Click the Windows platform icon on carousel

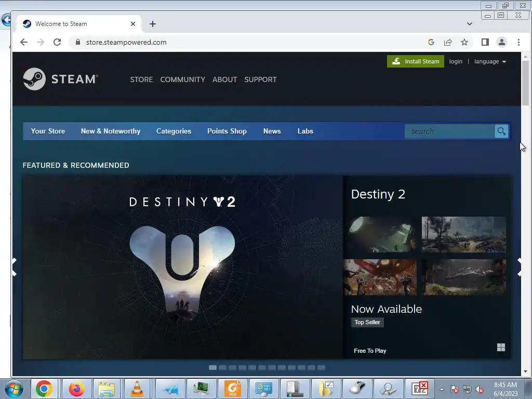pyautogui.click(x=501, y=347)
